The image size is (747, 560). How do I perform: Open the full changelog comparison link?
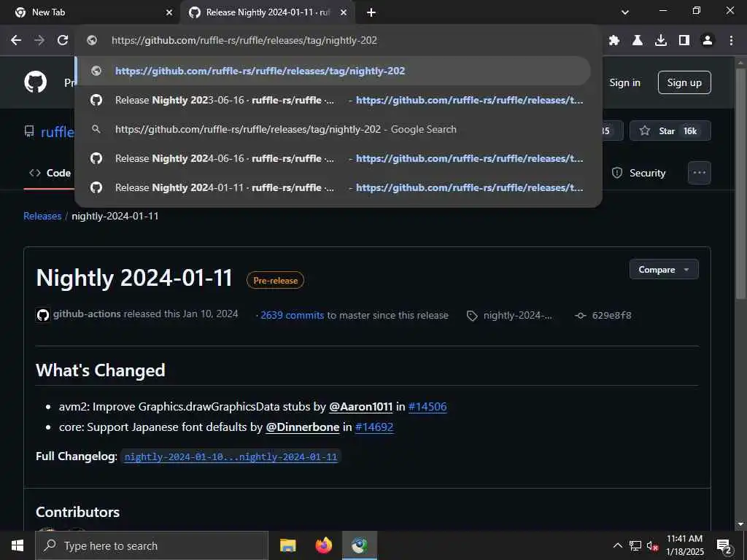[x=231, y=456]
